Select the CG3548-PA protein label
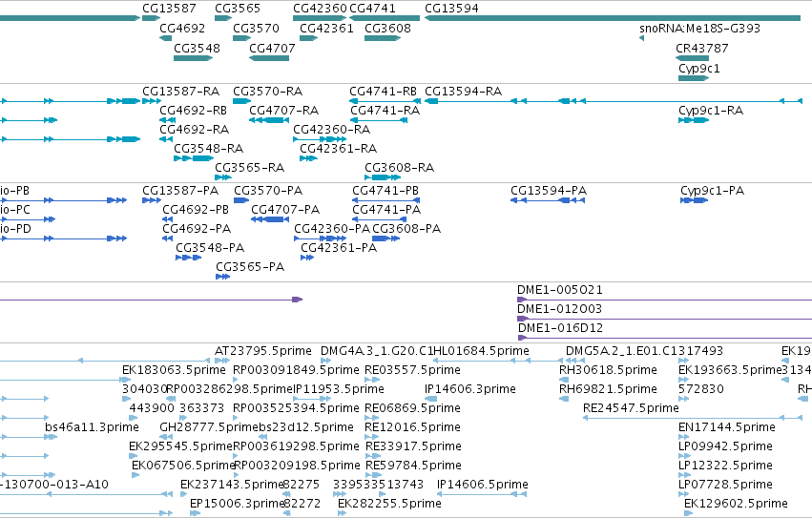 coord(210,248)
